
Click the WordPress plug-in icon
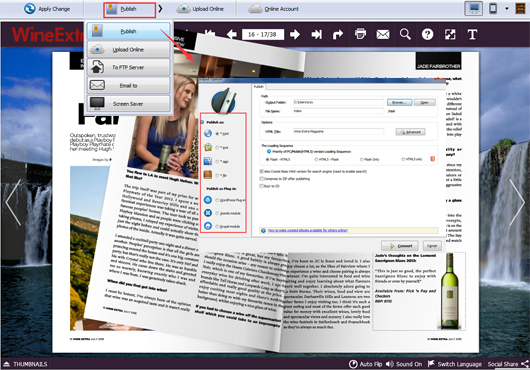point(208,200)
